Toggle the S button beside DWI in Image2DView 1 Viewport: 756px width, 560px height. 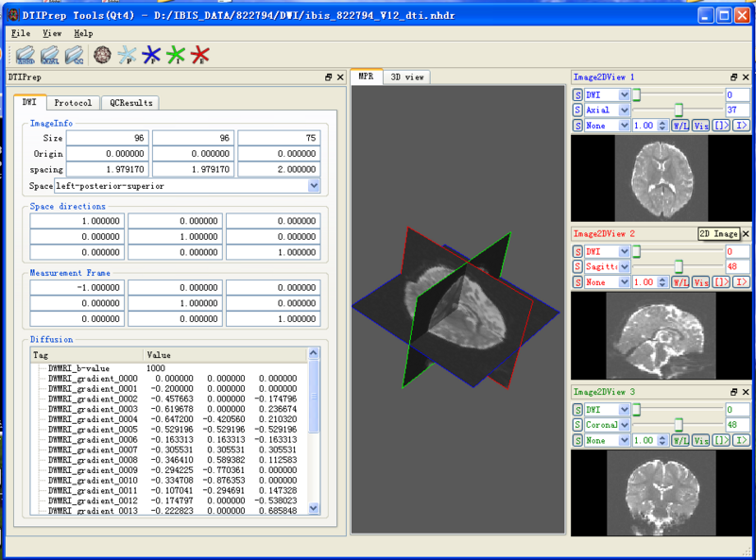point(577,93)
